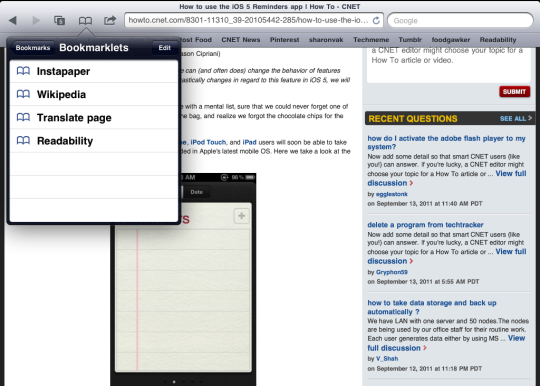Screen dimensions: 540x386
Task: Open the share action icon
Action: pos(110,20)
